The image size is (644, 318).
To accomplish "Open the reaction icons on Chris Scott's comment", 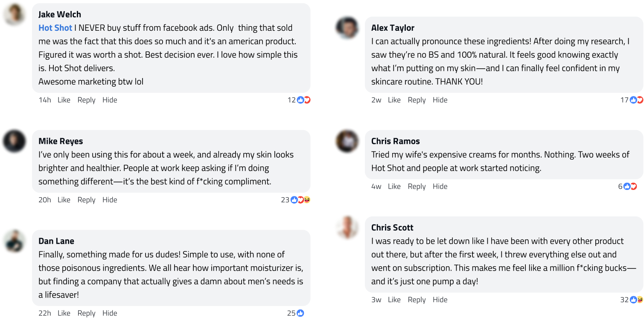I will tap(636, 300).
